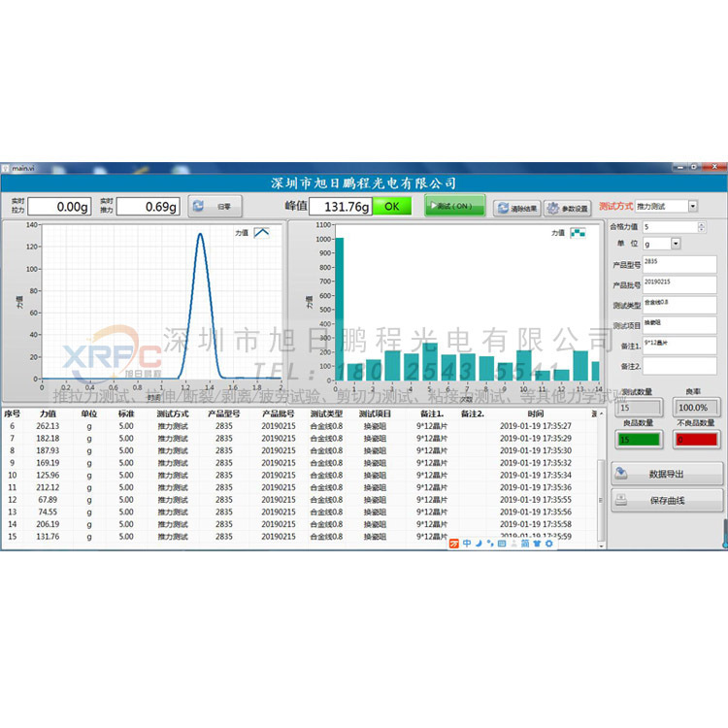Toggle the 简 simplified Chinese icon
Screen dimensions: 728x728
(525, 544)
